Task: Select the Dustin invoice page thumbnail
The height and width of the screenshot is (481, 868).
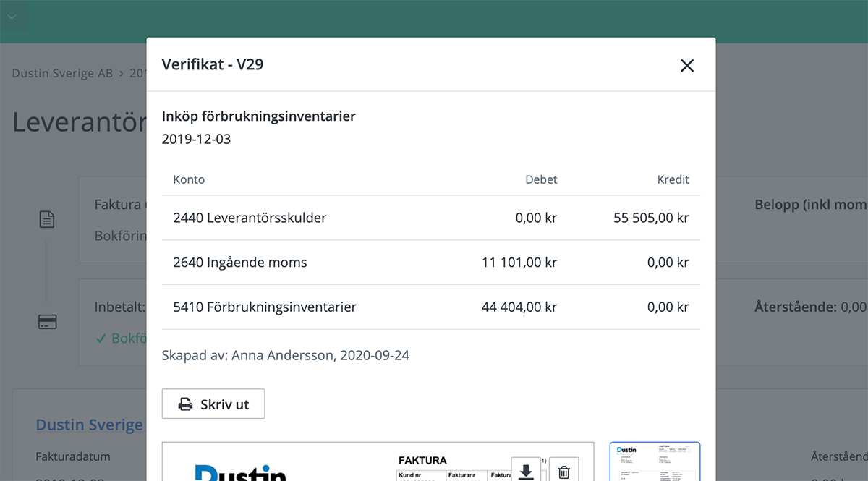Action: (655, 462)
